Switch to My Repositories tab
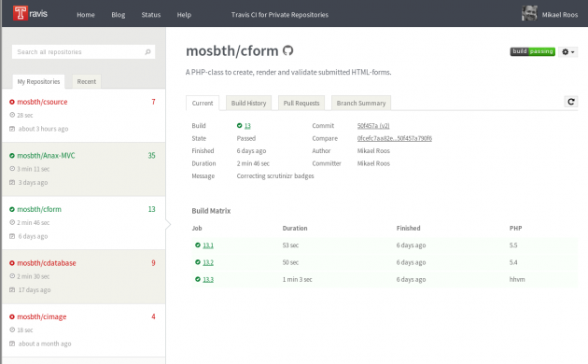 coord(38,81)
